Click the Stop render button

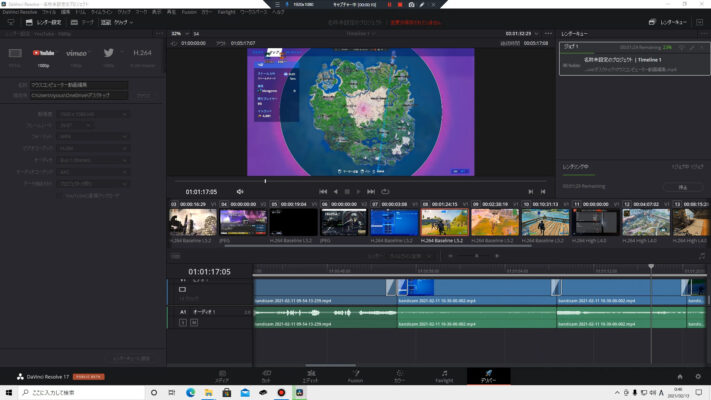pos(682,187)
